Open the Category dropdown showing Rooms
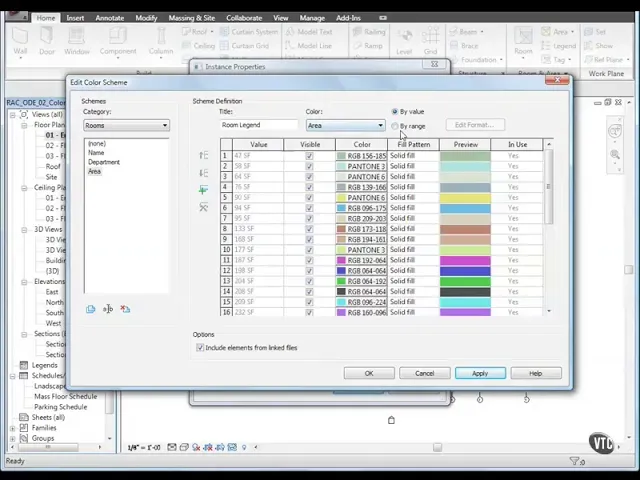640x480 pixels. click(126, 125)
